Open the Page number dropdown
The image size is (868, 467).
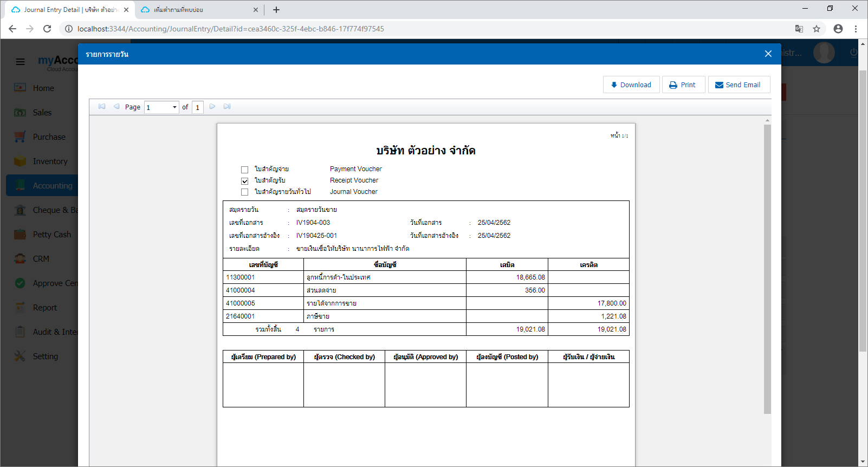click(x=161, y=107)
